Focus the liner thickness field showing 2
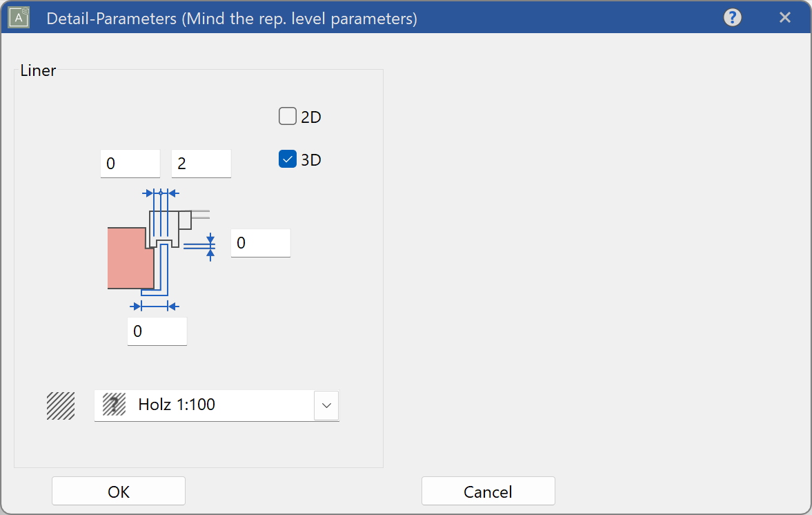This screenshot has width=812, height=515. [201, 164]
